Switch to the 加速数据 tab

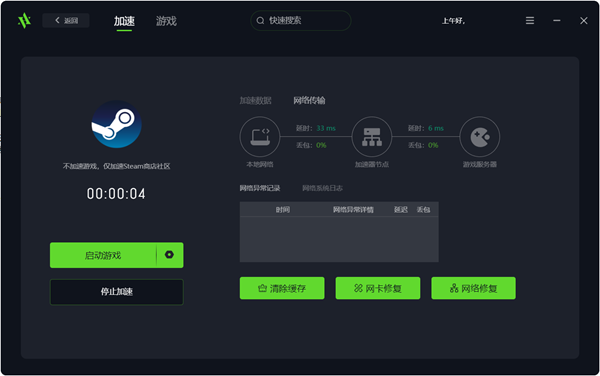coord(256,101)
